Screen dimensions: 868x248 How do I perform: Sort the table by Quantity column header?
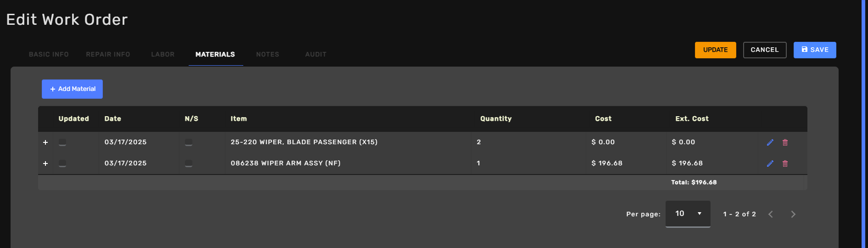pos(496,118)
